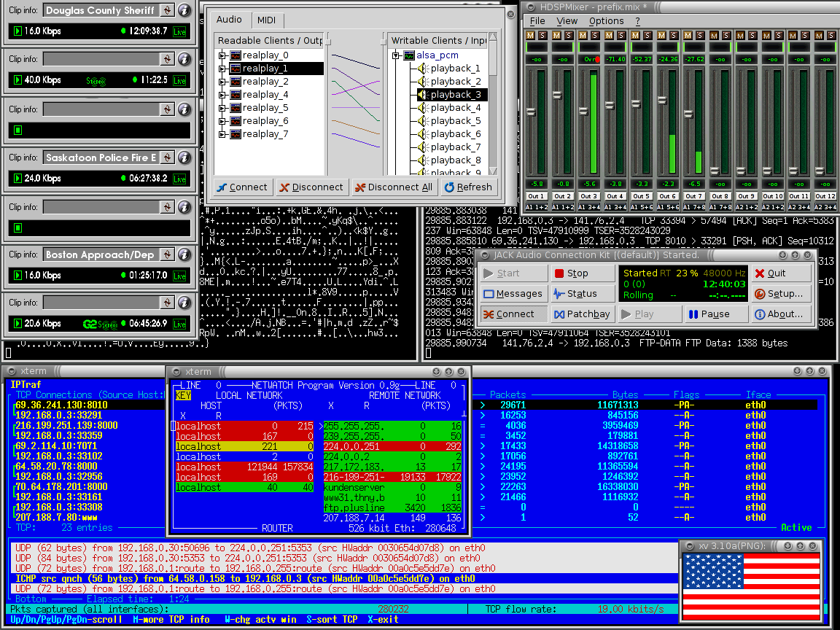Stop the JACK server

pos(582,273)
